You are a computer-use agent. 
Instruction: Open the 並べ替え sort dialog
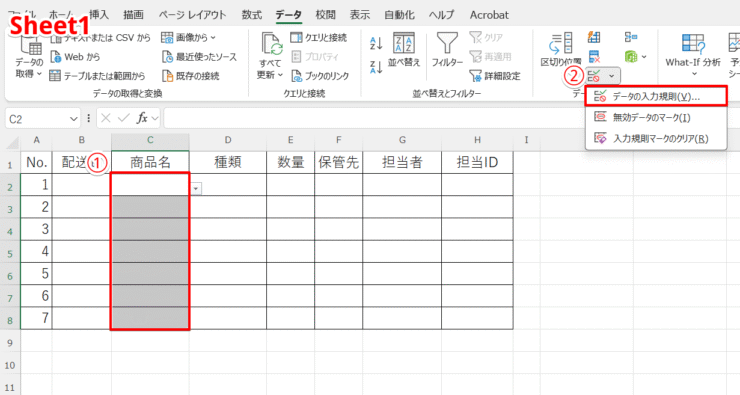coord(404,50)
